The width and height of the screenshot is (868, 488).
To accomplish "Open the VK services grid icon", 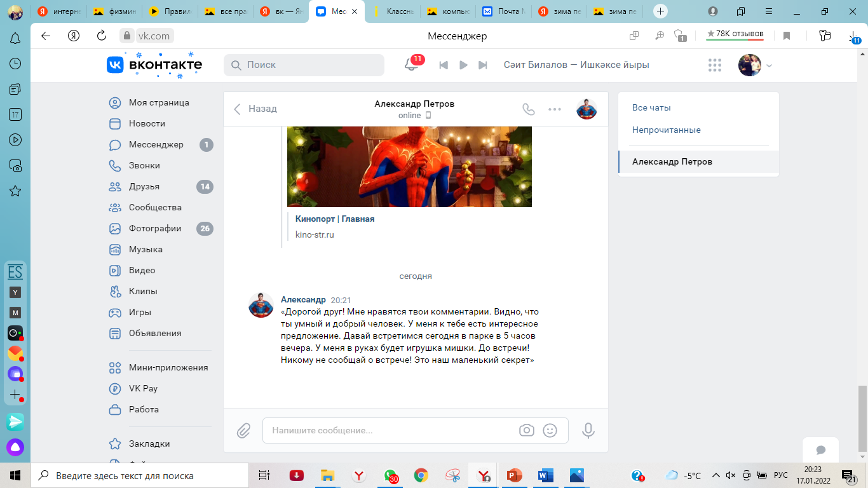I will 715,65.
